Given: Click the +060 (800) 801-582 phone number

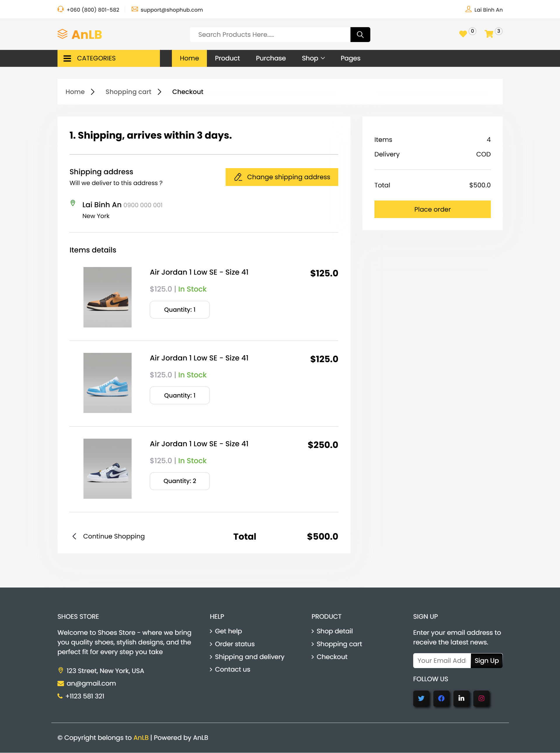Looking at the screenshot, I should pyautogui.click(x=93, y=10).
